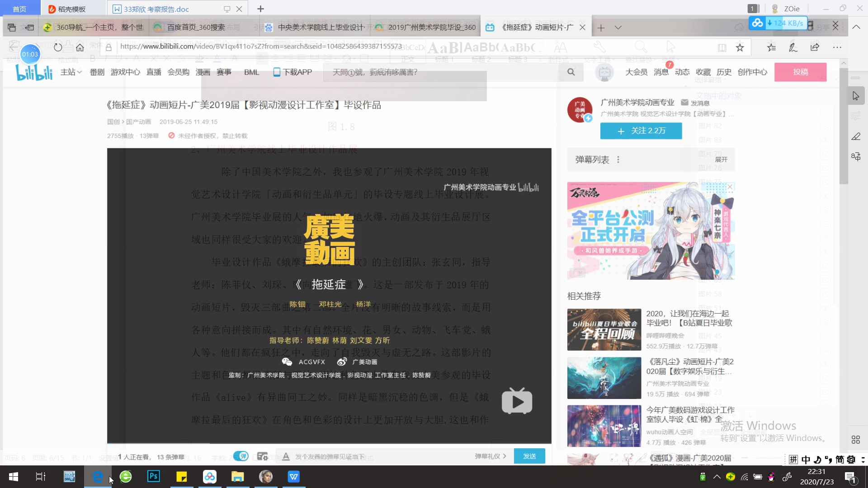Viewport: 868px width, 488px height.
Task: Open browser more options ellipsis
Action: [837, 47]
